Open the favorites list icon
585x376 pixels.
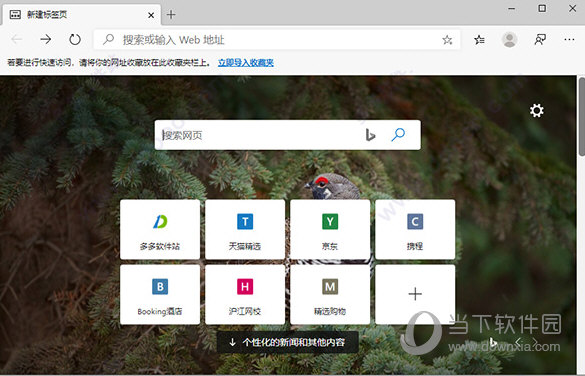point(479,39)
